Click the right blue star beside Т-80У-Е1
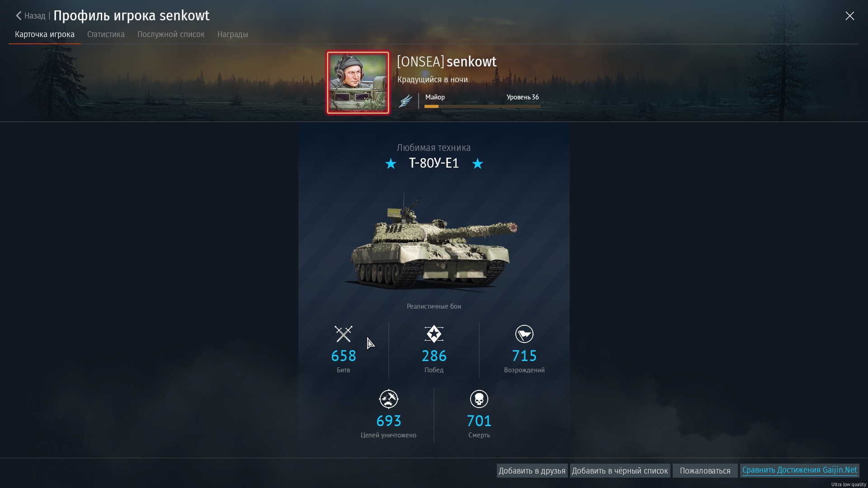Viewport: 868px width, 488px height. tap(477, 164)
